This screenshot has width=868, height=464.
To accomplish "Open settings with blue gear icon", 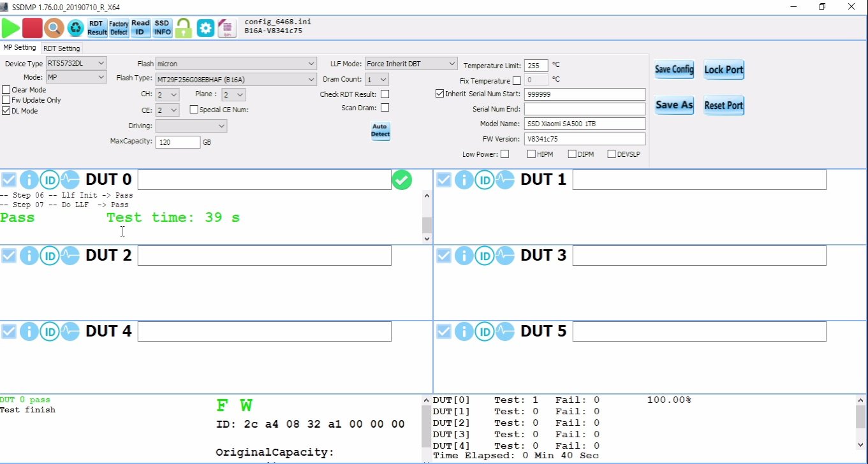I will coord(205,28).
